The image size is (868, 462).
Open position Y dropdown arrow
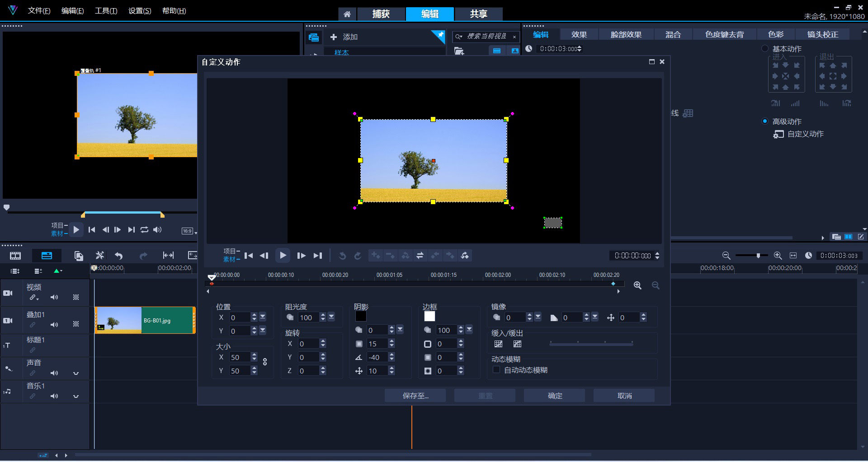263,331
